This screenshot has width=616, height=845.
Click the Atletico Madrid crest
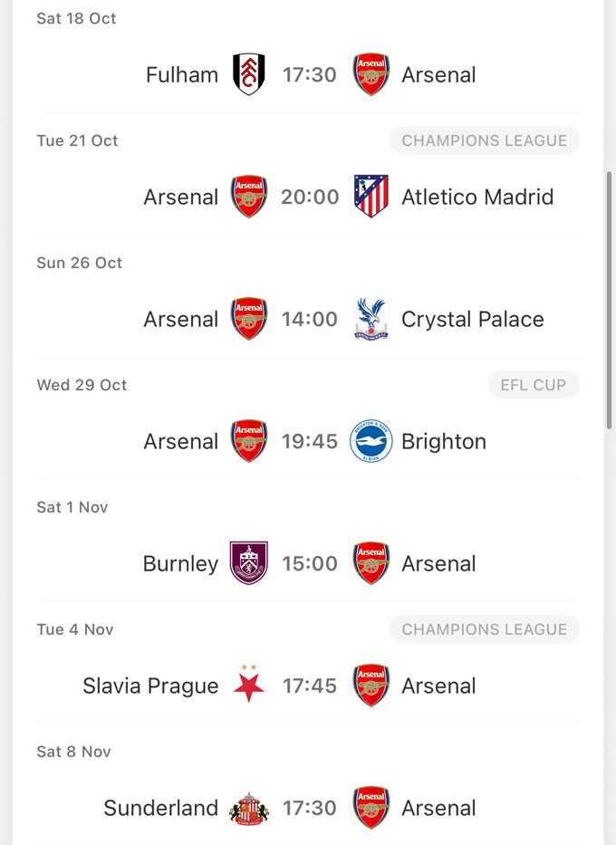(x=371, y=197)
